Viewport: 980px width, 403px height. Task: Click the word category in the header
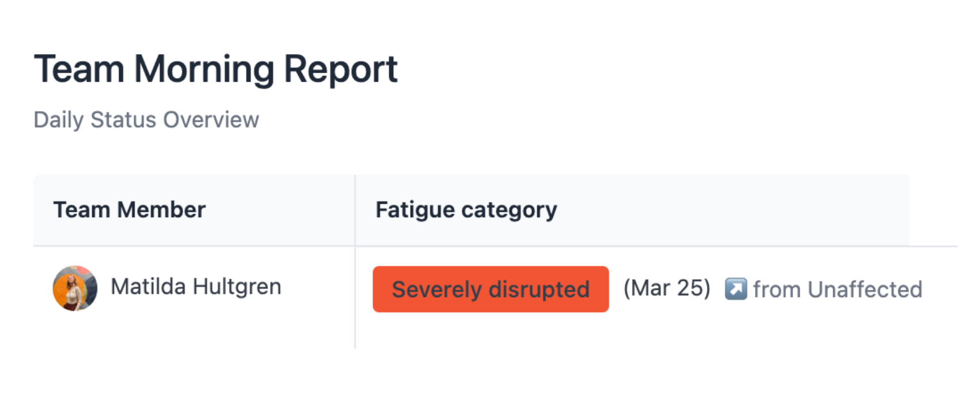point(509,211)
